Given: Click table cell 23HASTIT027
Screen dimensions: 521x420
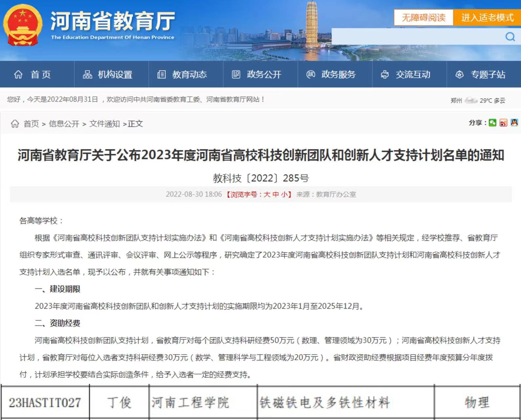Looking at the screenshot, I should pos(45,402).
